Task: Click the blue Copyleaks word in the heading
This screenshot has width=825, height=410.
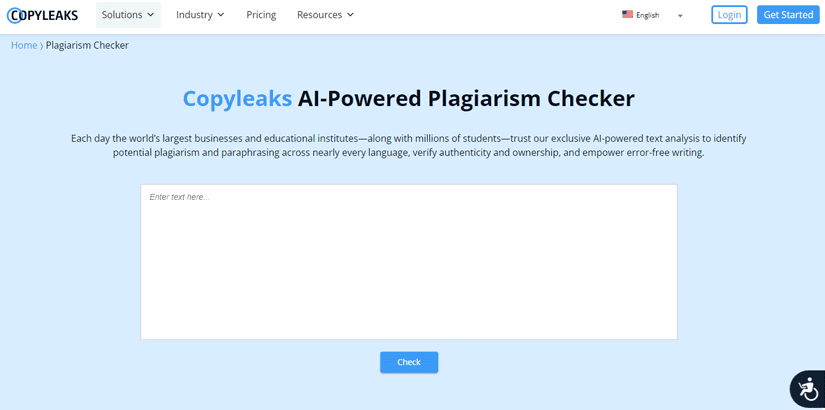Action: (237, 98)
